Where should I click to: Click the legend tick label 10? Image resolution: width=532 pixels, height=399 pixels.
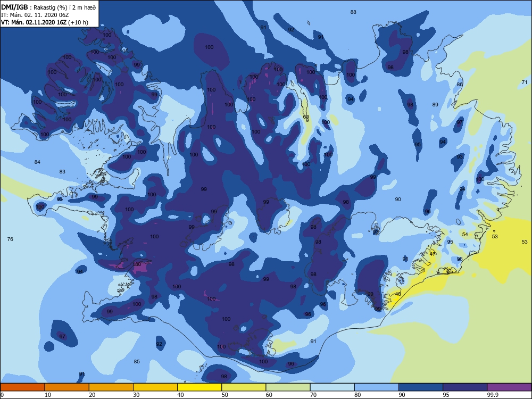48,395
